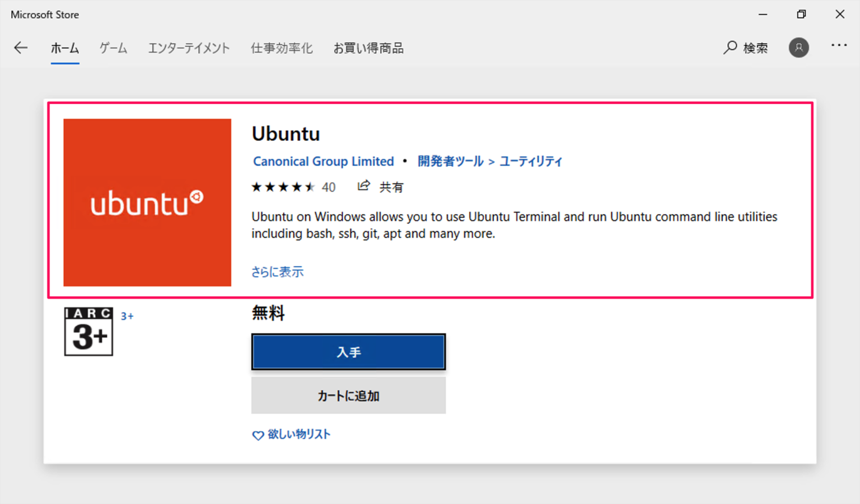The height and width of the screenshot is (504, 860).
Task: Click カートに追加 to add to cart
Action: tap(348, 395)
